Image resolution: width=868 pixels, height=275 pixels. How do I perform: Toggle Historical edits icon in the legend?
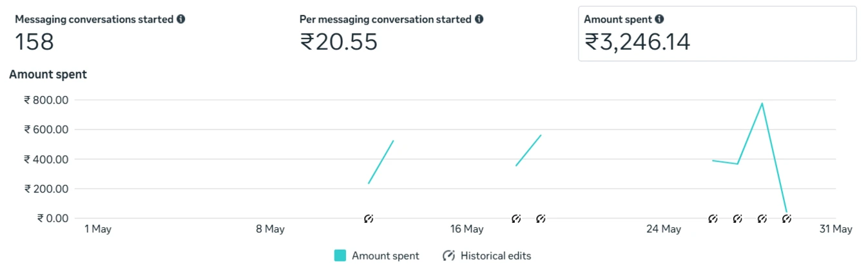point(448,256)
